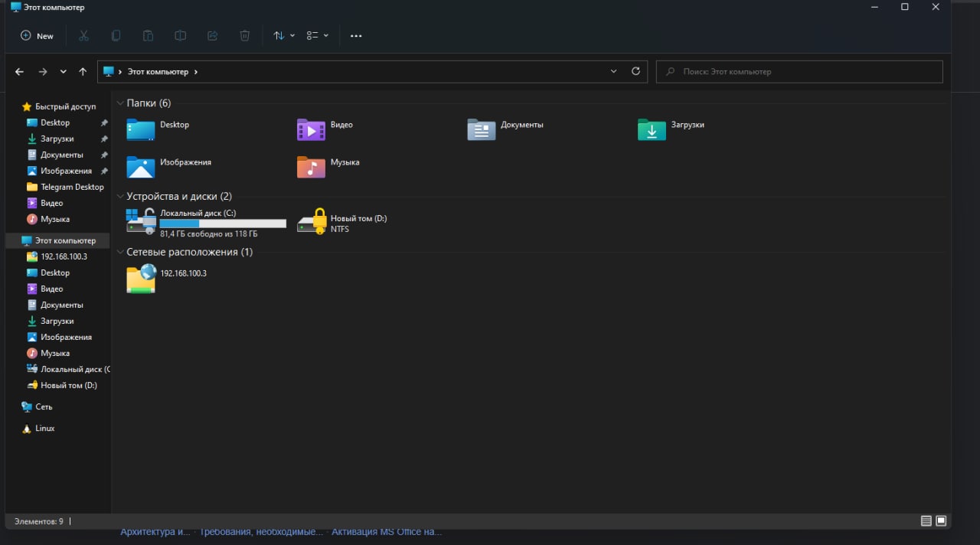The height and width of the screenshot is (545, 980).
Task: Collapse the Папки (6) group
Action: point(120,103)
